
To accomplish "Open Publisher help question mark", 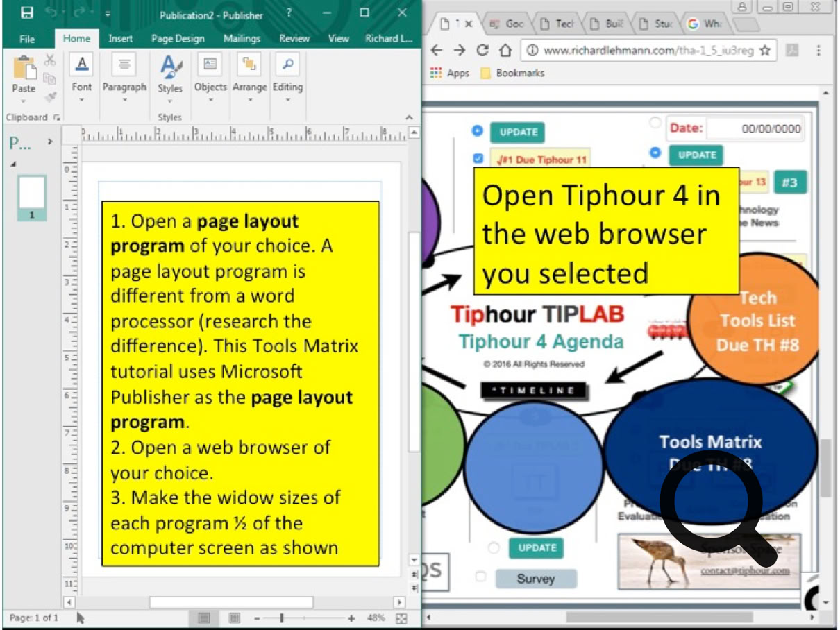I will tap(289, 13).
